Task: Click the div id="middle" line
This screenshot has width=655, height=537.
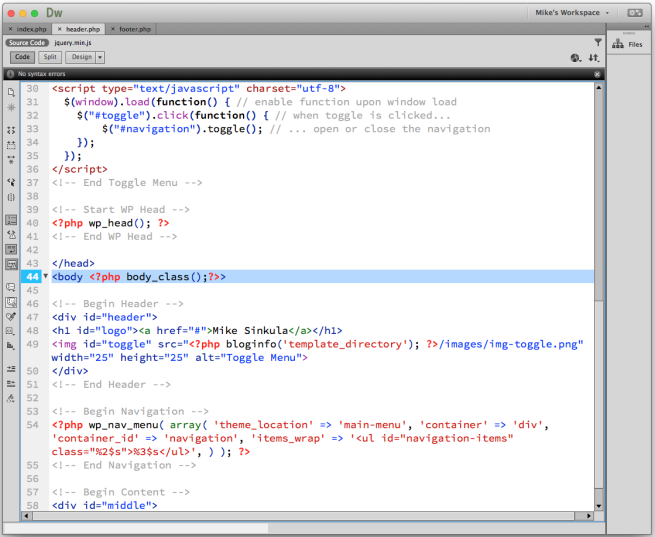Action: coord(104,505)
